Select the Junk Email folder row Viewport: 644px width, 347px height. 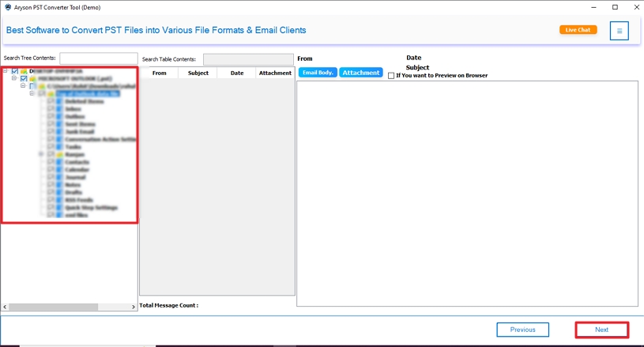click(80, 131)
